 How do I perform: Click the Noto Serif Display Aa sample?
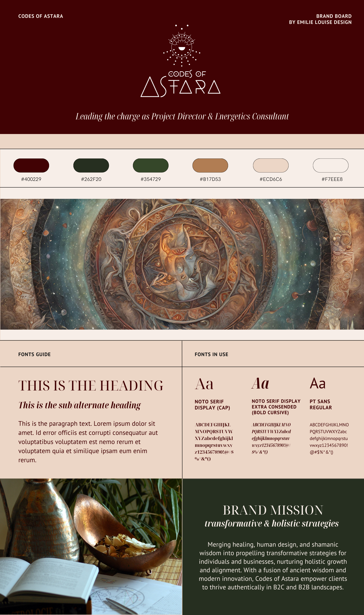[x=204, y=384]
